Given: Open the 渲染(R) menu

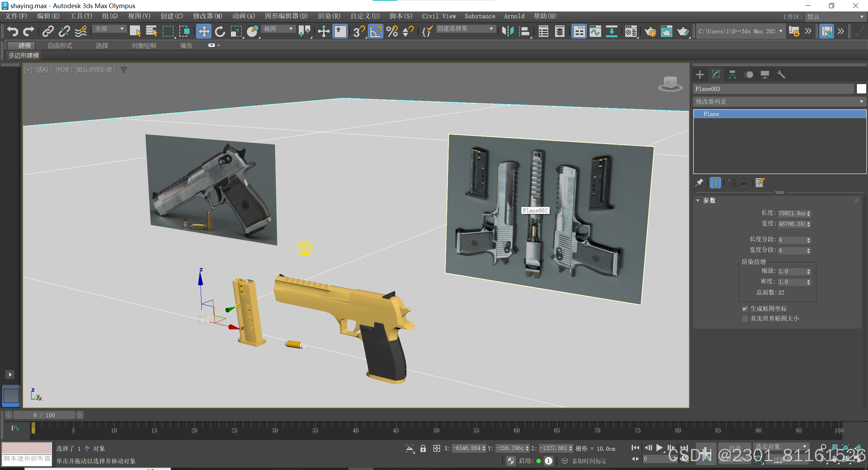Looking at the screenshot, I should (x=329, y=16).
